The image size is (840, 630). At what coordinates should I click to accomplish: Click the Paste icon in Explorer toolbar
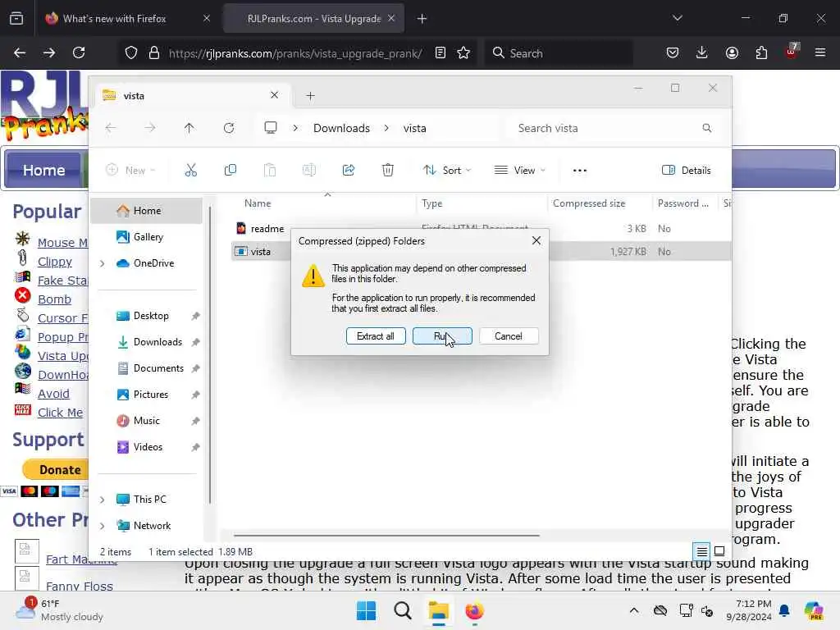269,171
